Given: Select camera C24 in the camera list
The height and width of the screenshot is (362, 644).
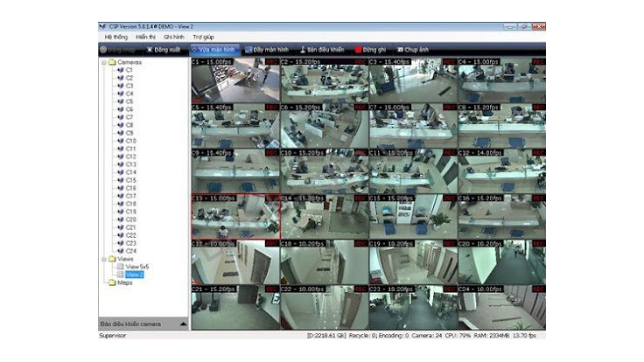Looking at the screenshot, I should (x=130, y=251).
